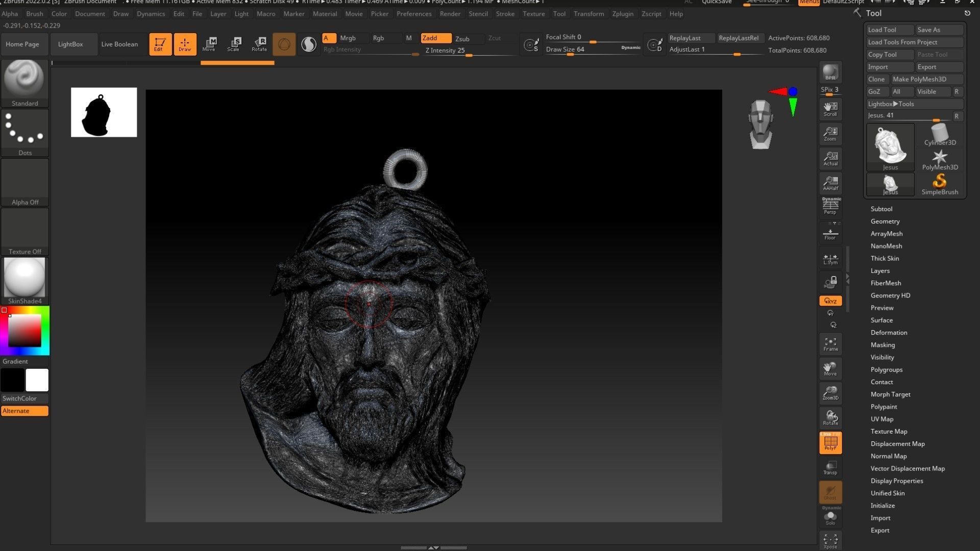Viewport: 980px width, 551px height.
Task: Click the AAHalf icon
Action: [x=830, y=183]
